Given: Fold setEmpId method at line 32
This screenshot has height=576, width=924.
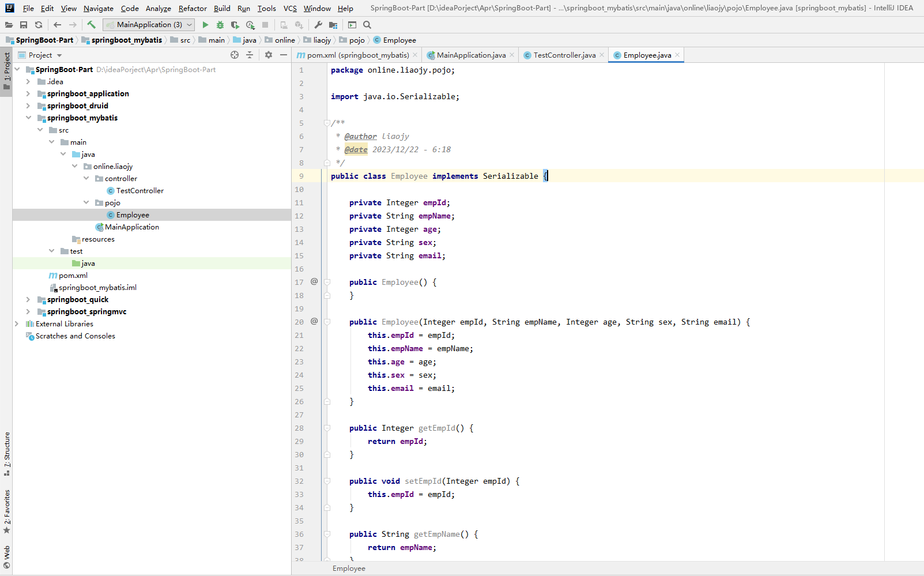Looking at the screenshot, I should pyautogui.click(x=327, y=481).
